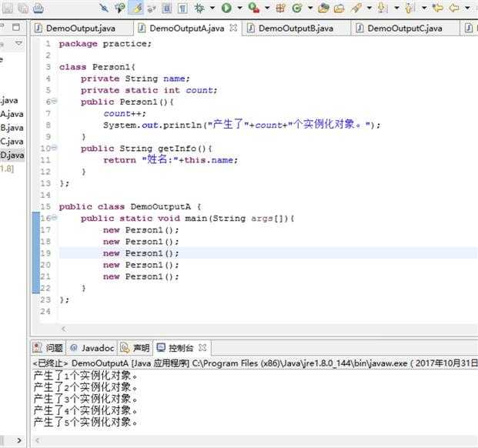Open the Javadoc tab
Image resolution: width=478 pixels, height=448 pixels.
point(92,348)
